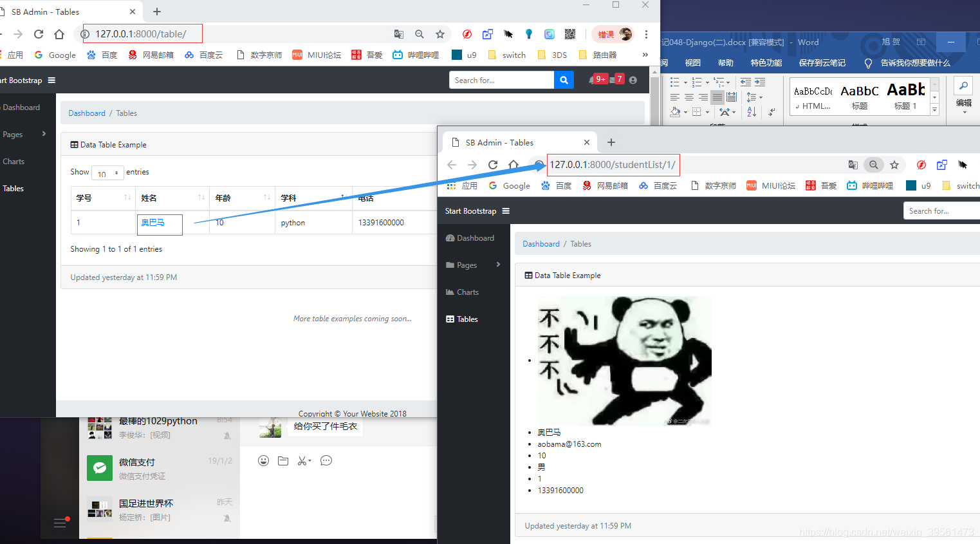The width and height of the screenshot is (980, 544).
Task: Sort A to Z in Word ribbon
Action: point(752,112)
